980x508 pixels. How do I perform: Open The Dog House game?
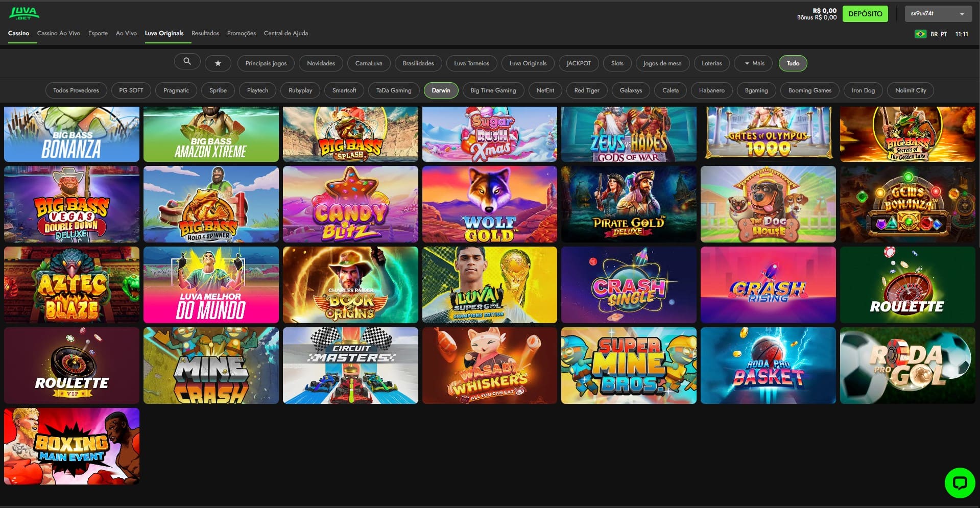[x=768, y=204]
